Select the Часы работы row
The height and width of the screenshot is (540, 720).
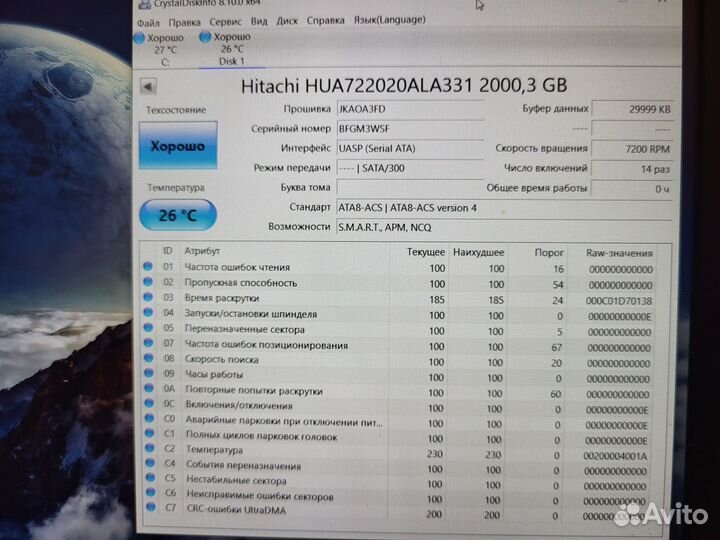click(399, 376)
